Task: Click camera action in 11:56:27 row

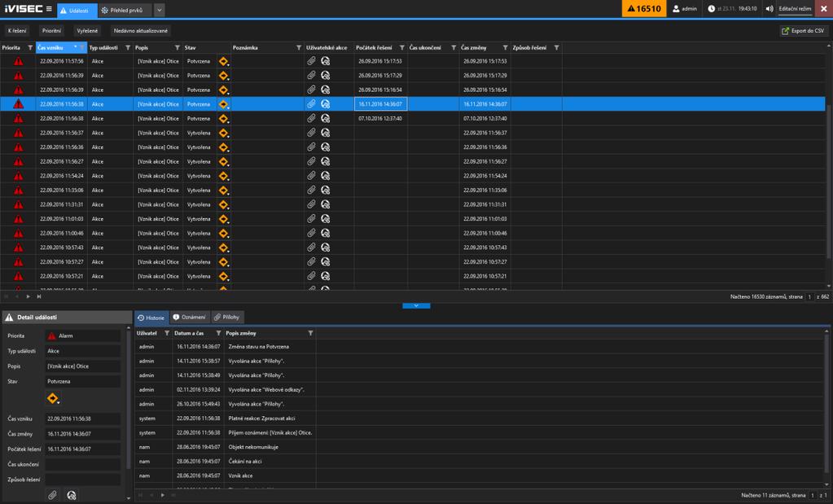Action: click(x=325, y=161)
